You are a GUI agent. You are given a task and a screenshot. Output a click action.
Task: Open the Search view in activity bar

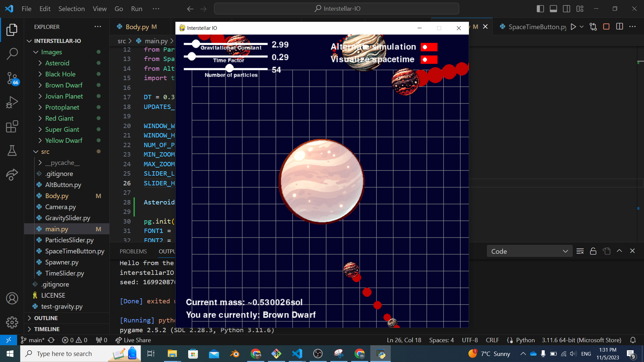tap(12, 54)
